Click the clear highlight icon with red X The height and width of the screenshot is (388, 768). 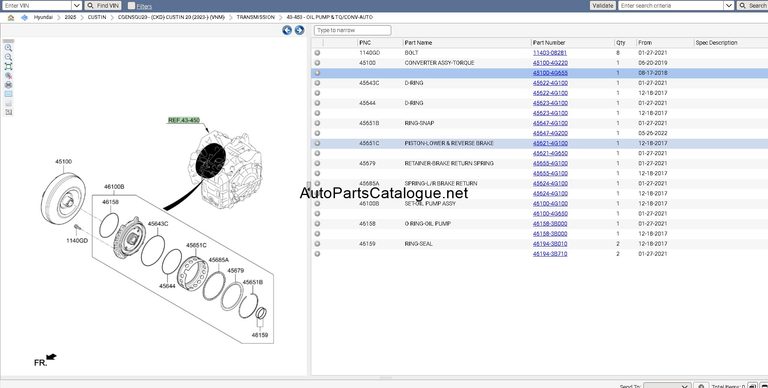click(8, 76)
